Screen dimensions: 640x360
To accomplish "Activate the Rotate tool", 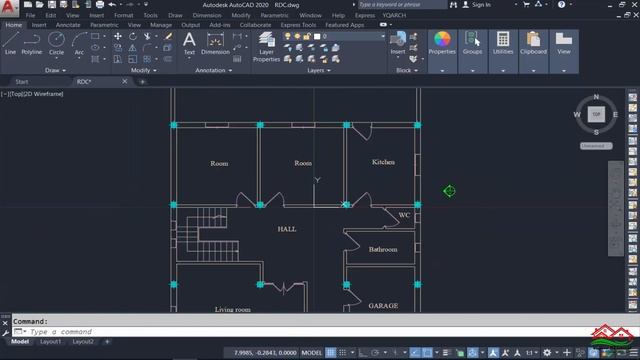I will [133, 36].
